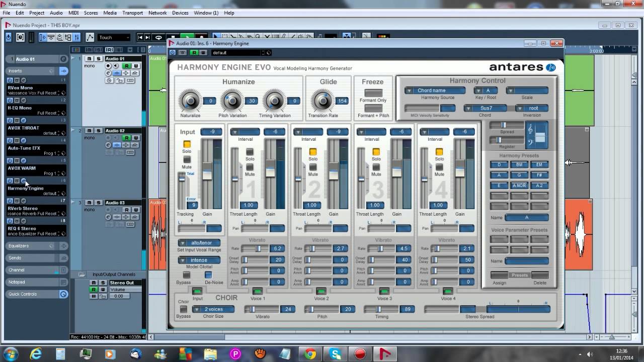Click the Quick Controls circle icon
Image resolution: width=644 pixels, height=362 pixels.
[63, 294]
